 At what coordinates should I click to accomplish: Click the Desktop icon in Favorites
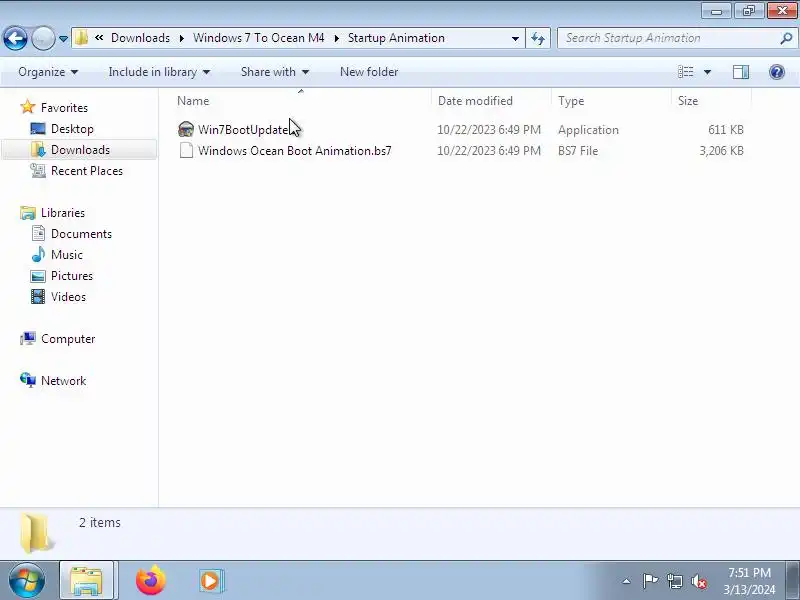click(38, 129)
